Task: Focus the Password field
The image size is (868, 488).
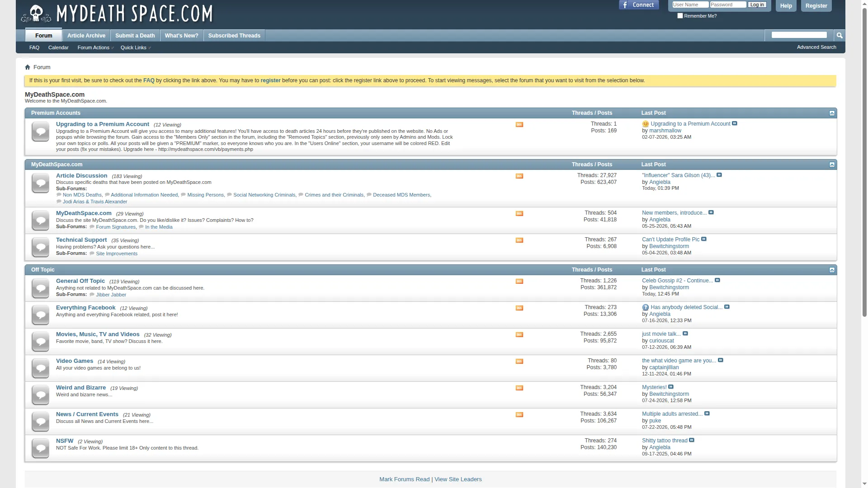Action: pyautogui.click(x=728, y=5)
